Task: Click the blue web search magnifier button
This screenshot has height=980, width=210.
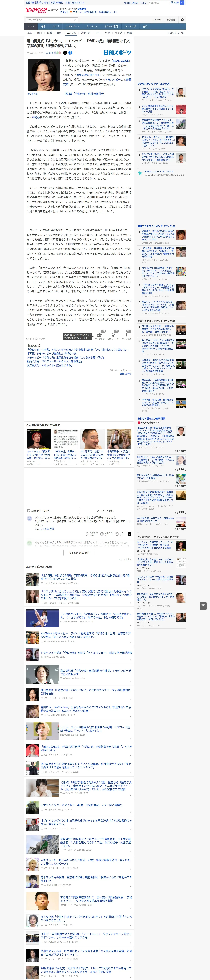Action: click(182, 3)
